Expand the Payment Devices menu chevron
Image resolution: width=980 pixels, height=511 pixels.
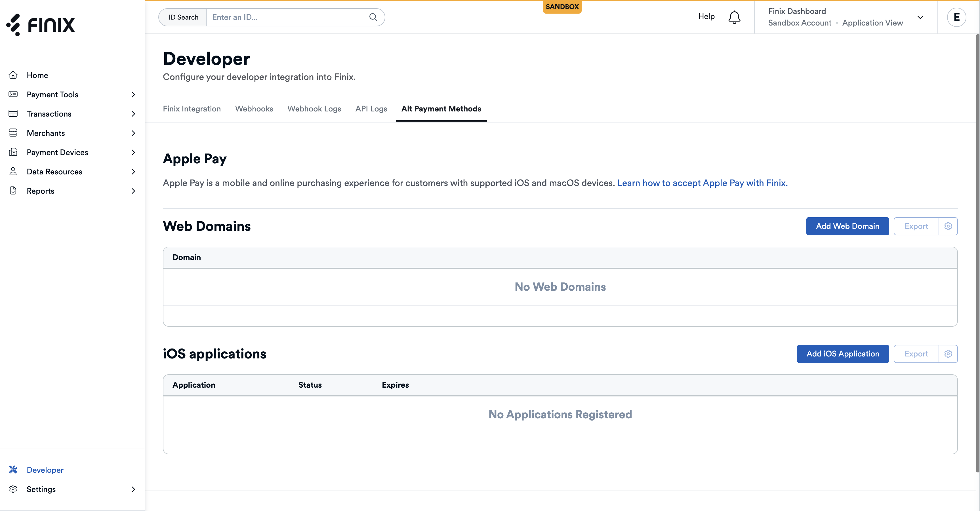click(x=133, y=153)
